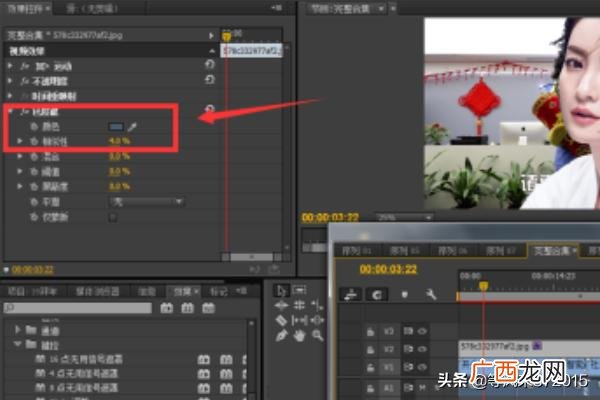Toggle the nest sequence button in timeline
The height and width of the screenshot is (400, 600).
click(x=351, y=294)
